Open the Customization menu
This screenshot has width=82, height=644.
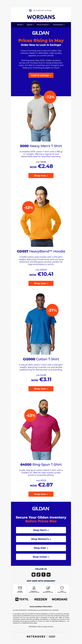tap(59, 25)
